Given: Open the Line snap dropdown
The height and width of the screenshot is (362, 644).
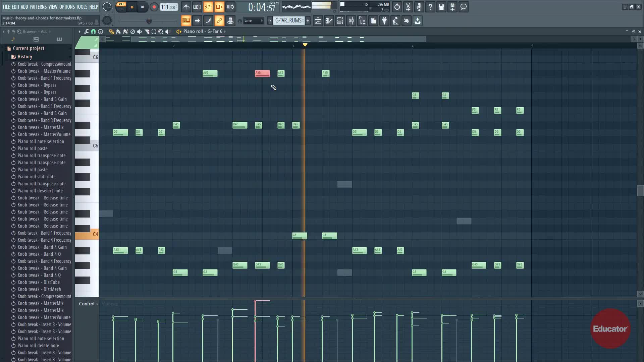Looking at the screenshot, I should pos(253,21).
